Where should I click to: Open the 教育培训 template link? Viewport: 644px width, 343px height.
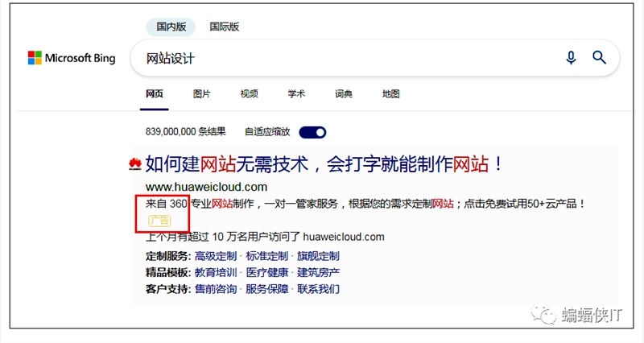click(x=216, y=273)
